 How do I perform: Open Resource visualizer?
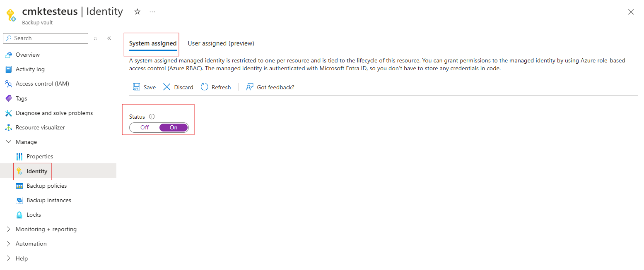40,127
